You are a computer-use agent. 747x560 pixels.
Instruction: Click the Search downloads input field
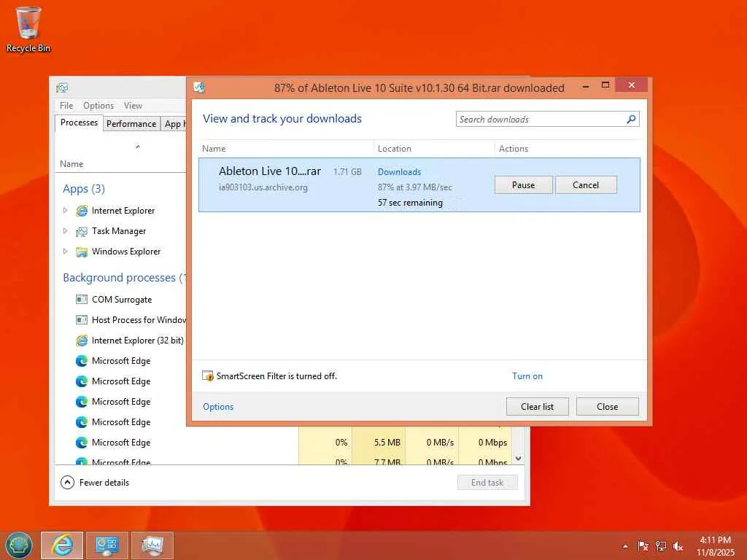pos(541,119)
